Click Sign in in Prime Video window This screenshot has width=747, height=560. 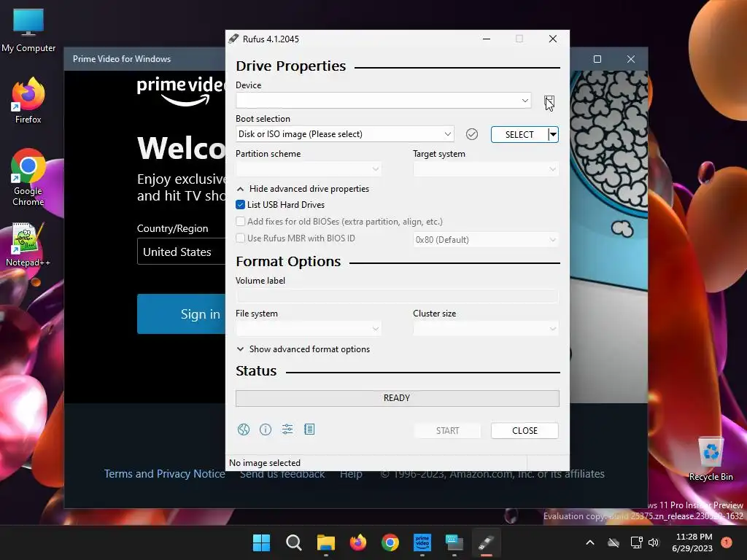pos(182,314)
